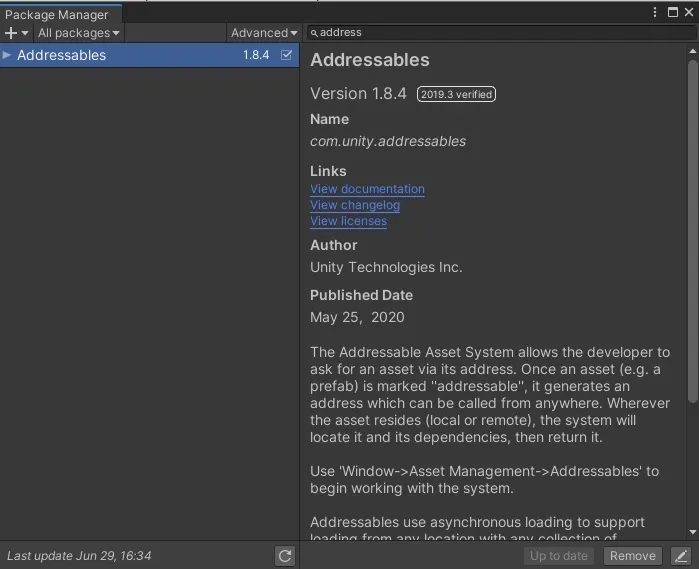Click the 2019.3 verified badge

[456, 94]
